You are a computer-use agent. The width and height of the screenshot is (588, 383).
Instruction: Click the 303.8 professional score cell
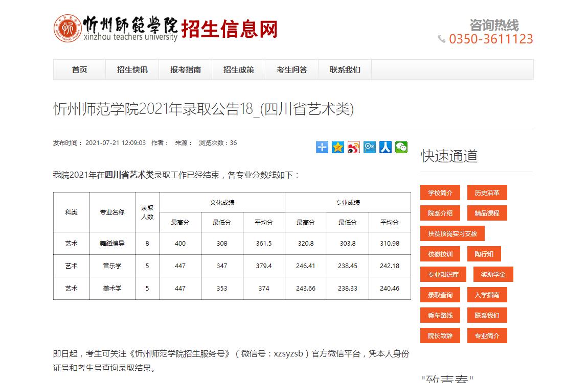click(348, 244)
